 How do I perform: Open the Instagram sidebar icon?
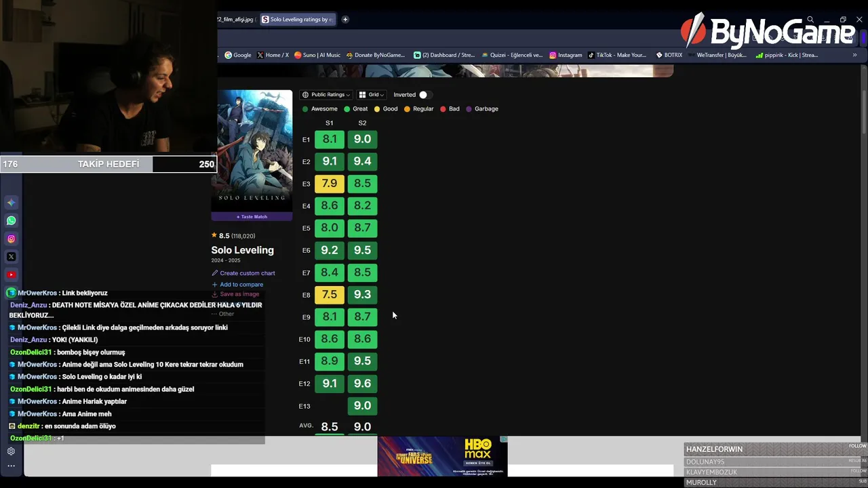point(12,239)
